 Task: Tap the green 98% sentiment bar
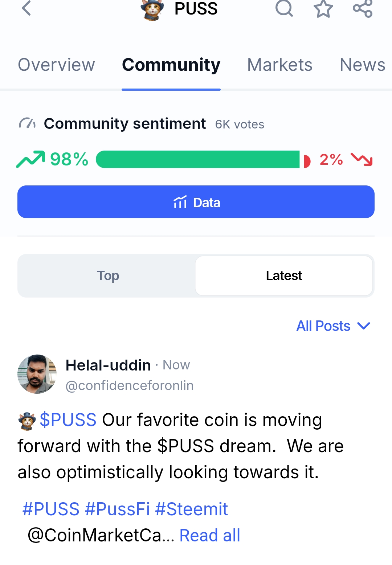198,159
